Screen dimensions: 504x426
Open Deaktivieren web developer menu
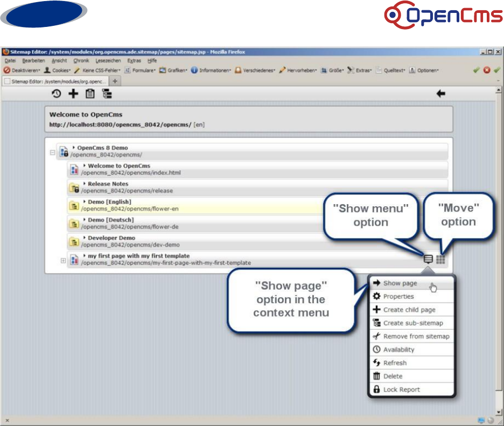tap(22, 71)
